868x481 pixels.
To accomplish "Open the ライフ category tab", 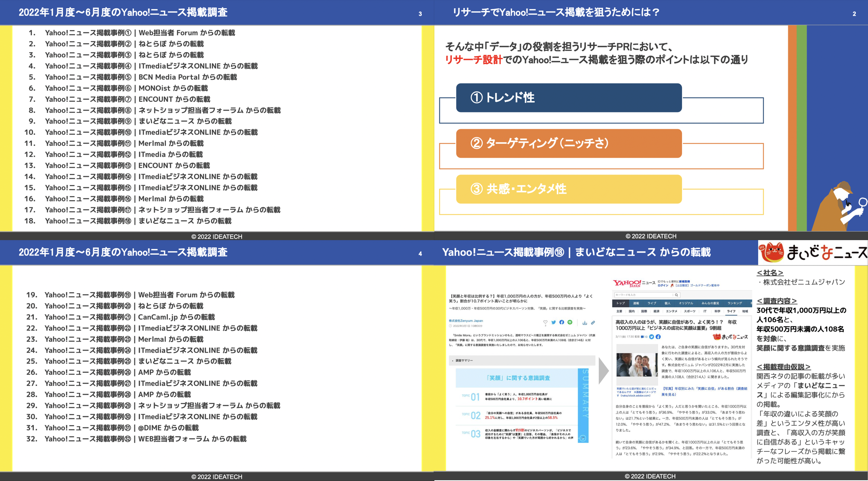I will pos(731,311).
